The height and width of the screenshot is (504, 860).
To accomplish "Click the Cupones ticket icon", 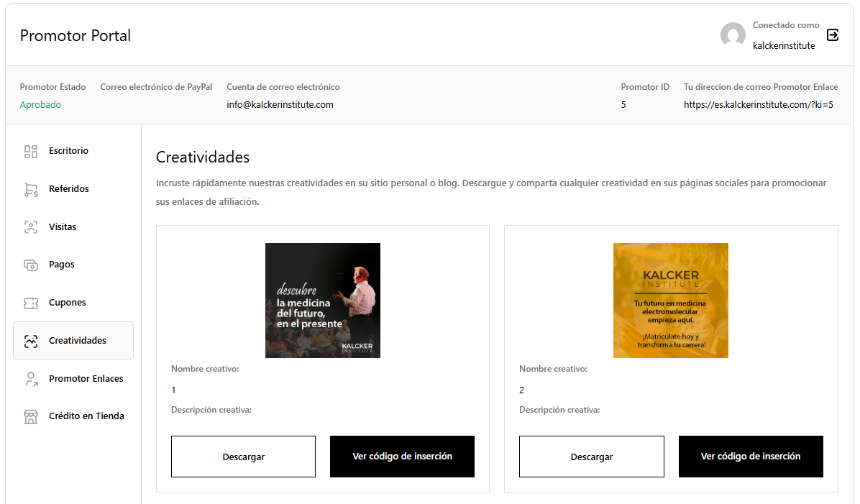I will click(x=31, y=303).
